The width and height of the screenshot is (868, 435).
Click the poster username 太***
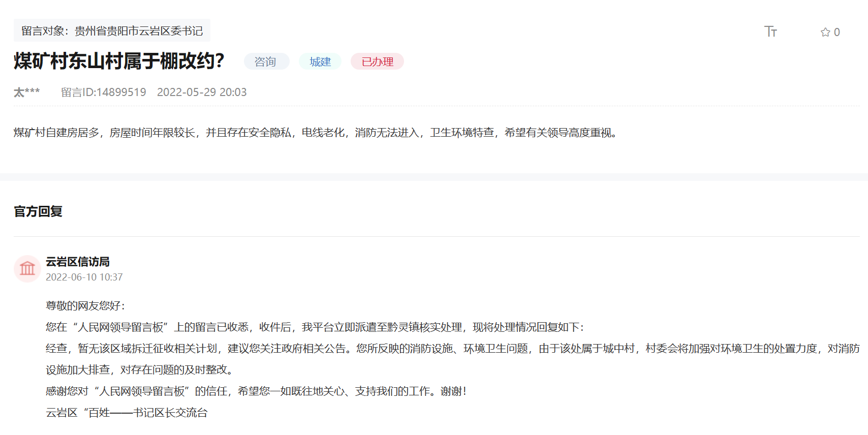tap(26, 92)
